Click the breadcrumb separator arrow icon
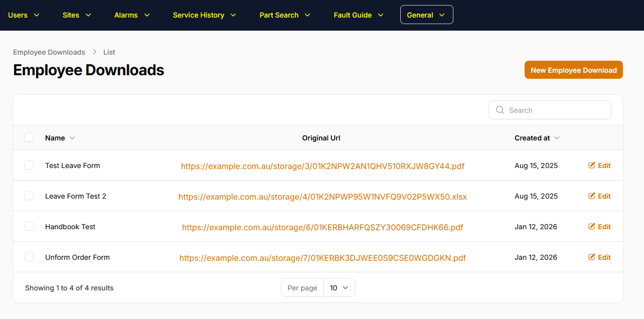This screenshot has height=319, width=644. point(94,52)
